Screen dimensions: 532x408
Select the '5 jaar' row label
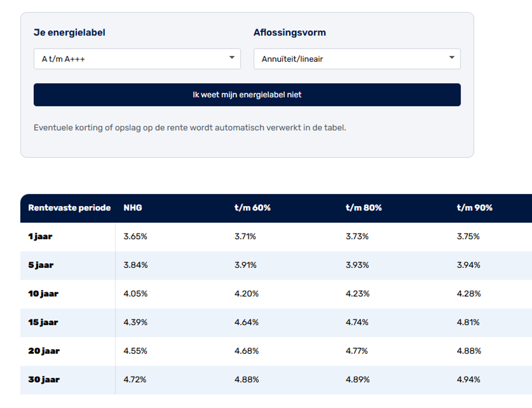[x=41, y=265]
